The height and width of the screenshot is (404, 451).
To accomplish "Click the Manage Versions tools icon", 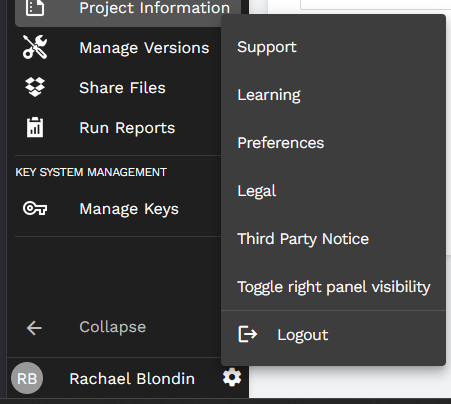I will point(35,47).
